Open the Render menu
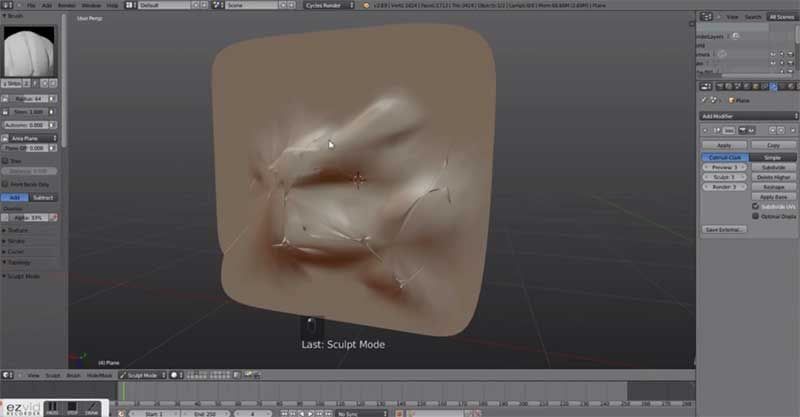The width and height of the screenshot is (800, 417). click(x=66, y=5)
